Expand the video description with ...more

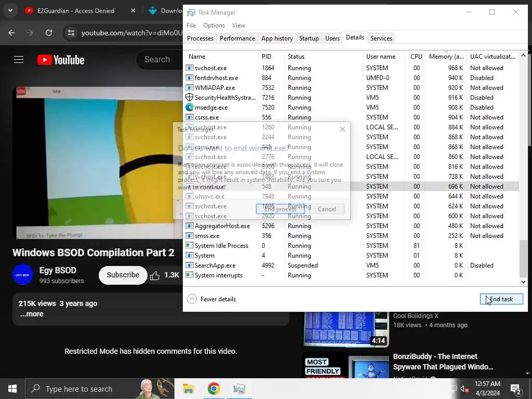click(x=32, y=314)
